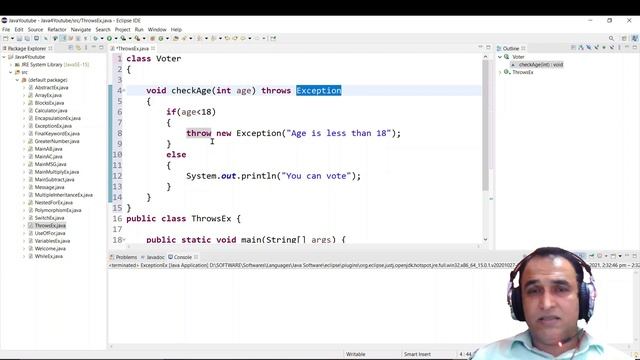The width and height of the screenshot is (640, 360).
Task: Click the New file toolbar icon
Action: coord(6,38)
